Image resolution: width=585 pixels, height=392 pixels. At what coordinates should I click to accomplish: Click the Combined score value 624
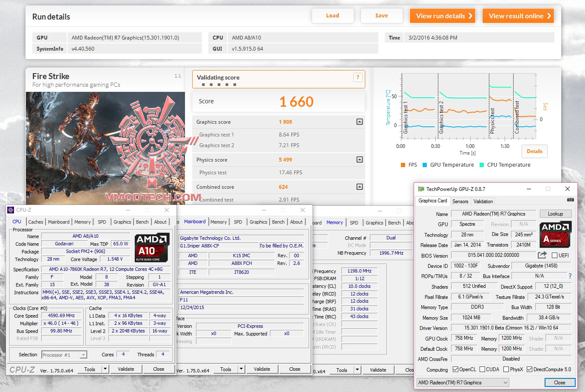(x=283, y=187)
